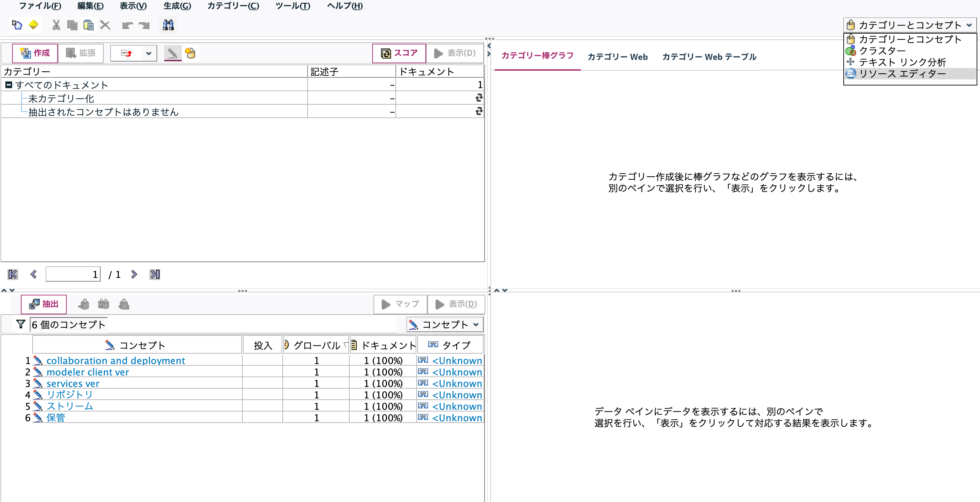Click the filter funnel icon in the extraction pane
Viewport: 980px width, 502px height.
(x=20, y=324)
